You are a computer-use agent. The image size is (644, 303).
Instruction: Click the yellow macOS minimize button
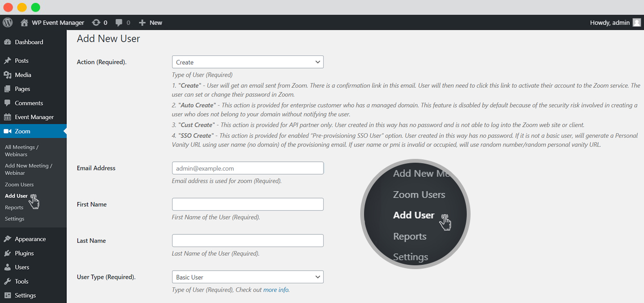[22, 7]
